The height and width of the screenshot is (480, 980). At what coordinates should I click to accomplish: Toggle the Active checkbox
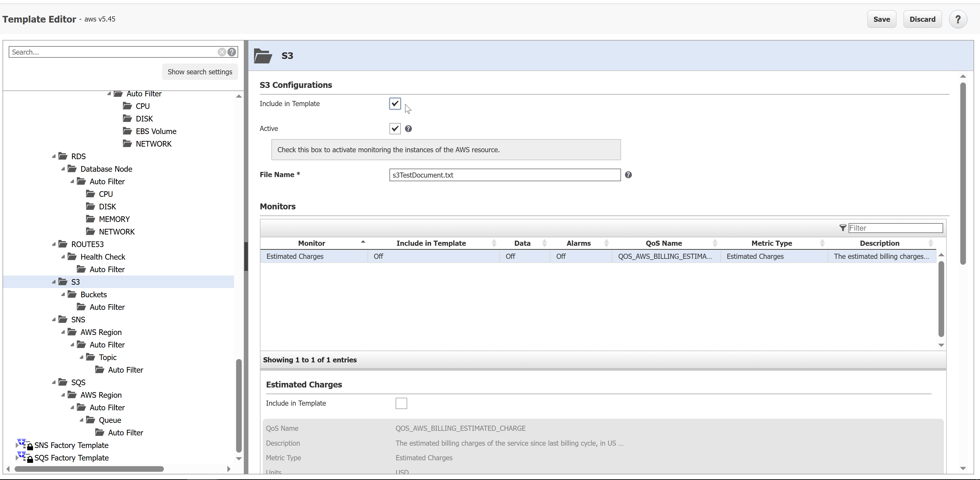(x=395, y=129)
